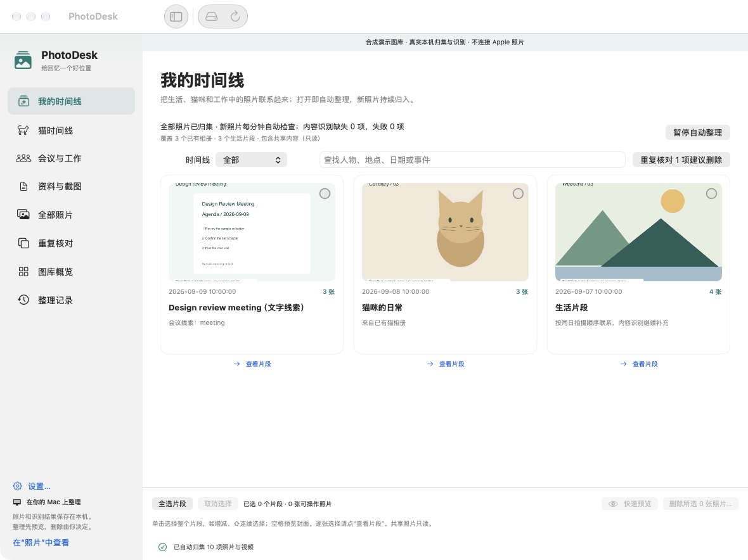Screen dimensions: 748x560
Task: Show 全部照片 in sidebar
Action: click(71, 215)
